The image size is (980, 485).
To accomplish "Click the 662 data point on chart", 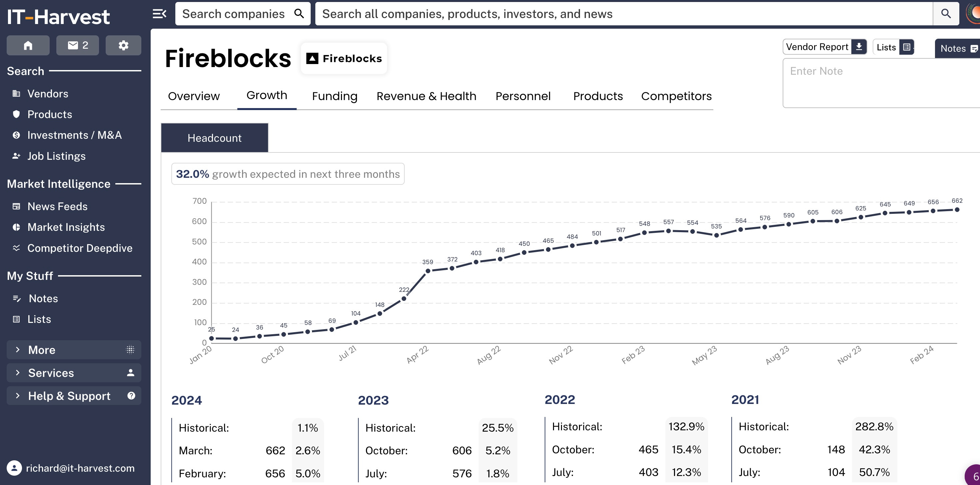I will coord(957,210).
